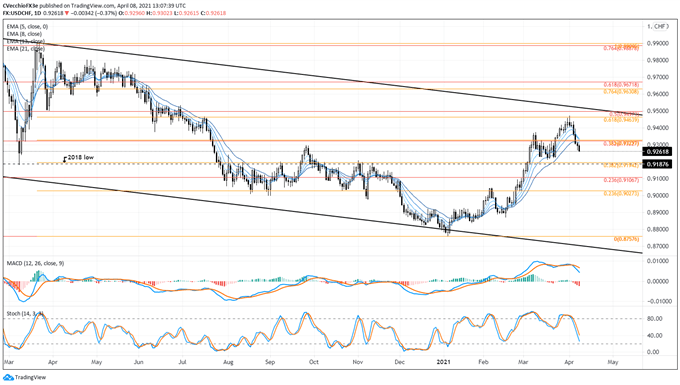Image resolution: width=680 pixels, height=385 pixels.
Task: Click the Nov label on time axis
Action: pyautogui.click(x=357, y=362)
